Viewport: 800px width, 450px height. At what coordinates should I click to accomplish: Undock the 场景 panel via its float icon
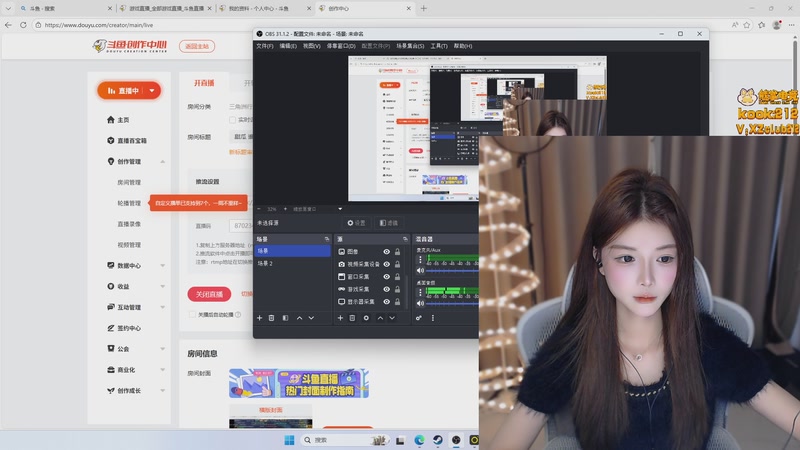pos(327,239)
